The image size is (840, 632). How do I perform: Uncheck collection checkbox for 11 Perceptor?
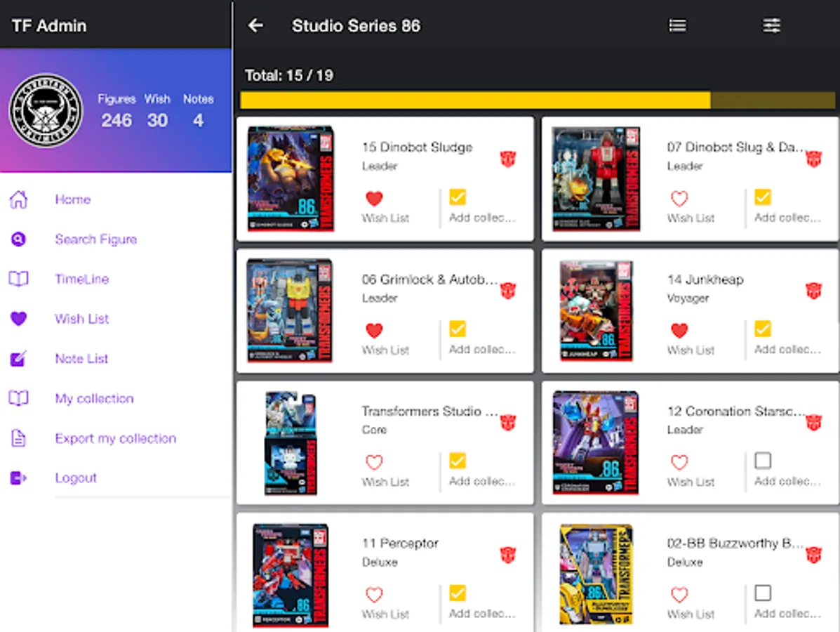[x=458, y=593]
